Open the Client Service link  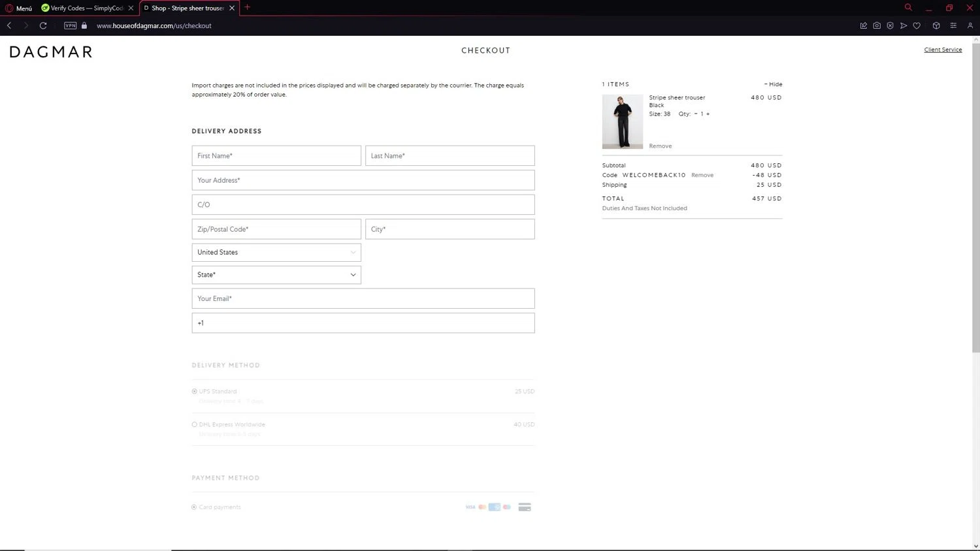[x=943, y=50]
